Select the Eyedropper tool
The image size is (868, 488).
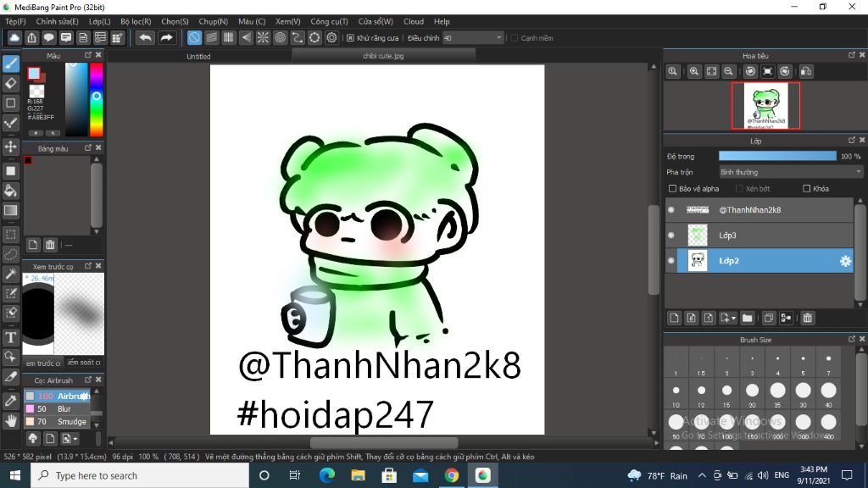[10, 401]
